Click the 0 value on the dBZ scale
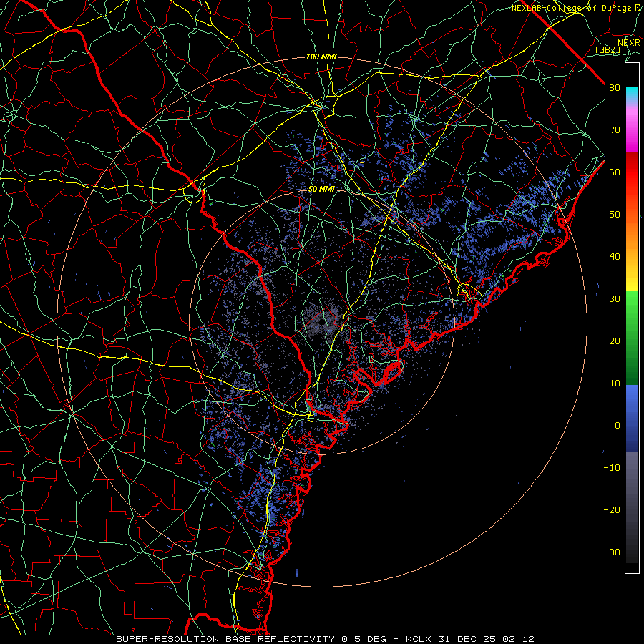Screen dimensions: 644x644 (618, 426)
